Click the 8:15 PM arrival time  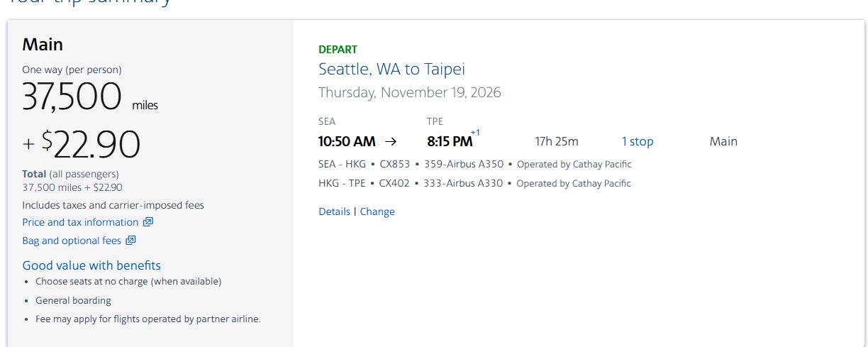(x=450, y=141)
